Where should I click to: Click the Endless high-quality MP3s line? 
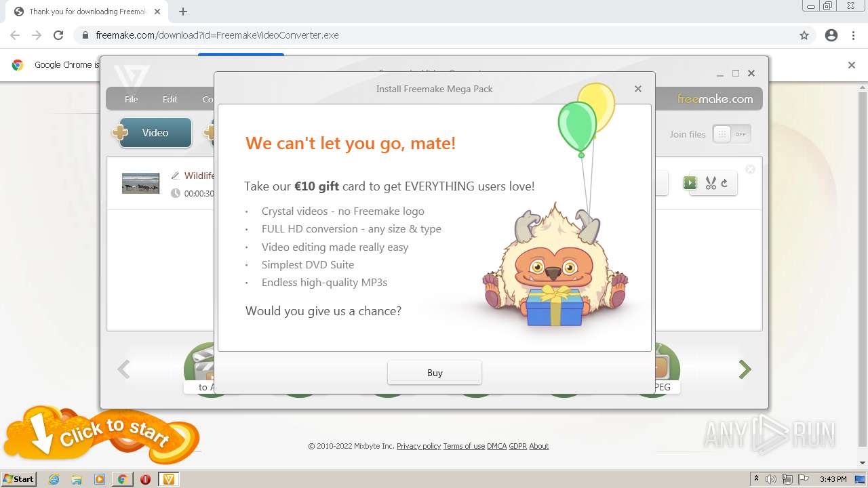pyautogui.click(x=324, y=282)
